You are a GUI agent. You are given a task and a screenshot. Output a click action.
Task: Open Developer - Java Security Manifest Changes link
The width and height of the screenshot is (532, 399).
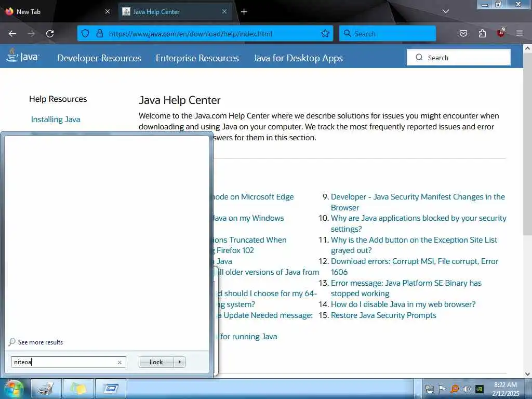[418, 202]
